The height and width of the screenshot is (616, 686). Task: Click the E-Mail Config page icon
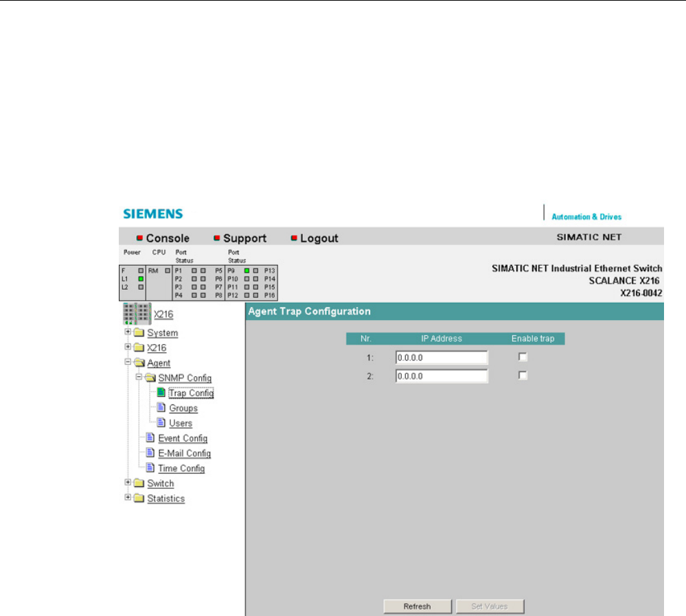click(x=150, y=453)
